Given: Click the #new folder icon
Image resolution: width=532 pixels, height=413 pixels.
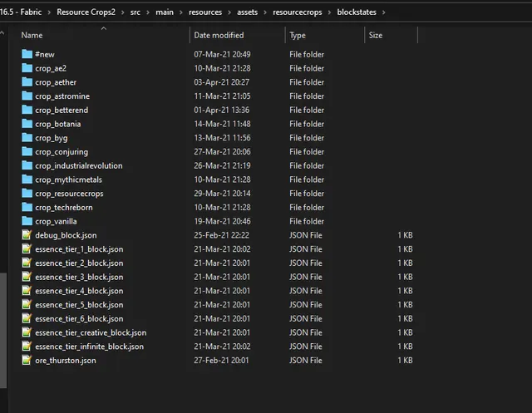Looking at the screenshot, I should point(27,54).
